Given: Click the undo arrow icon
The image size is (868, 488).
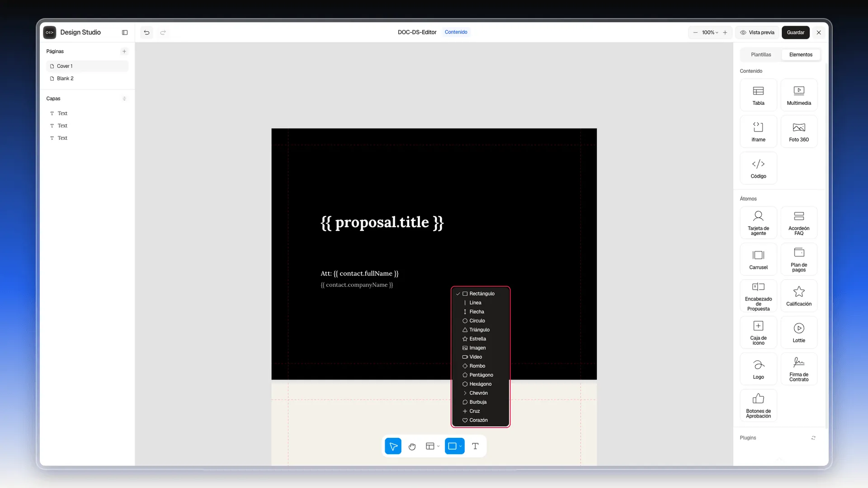Looking at the screenshot, I should [x=146, y=33].
